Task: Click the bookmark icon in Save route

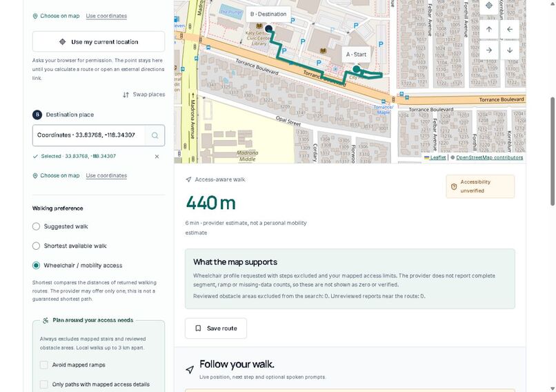Action: point(198,328)
